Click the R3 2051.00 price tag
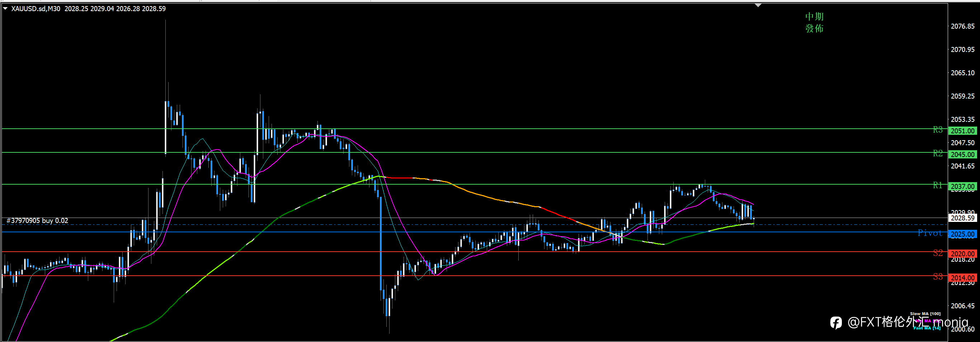 coord(962,131)
